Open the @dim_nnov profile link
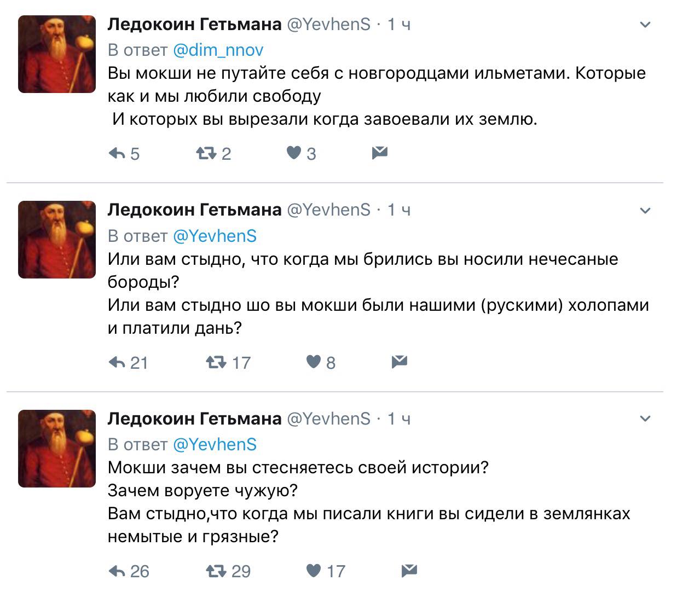Image resolution: width=700 pixels, height=592 pixels. coord(218,50)
